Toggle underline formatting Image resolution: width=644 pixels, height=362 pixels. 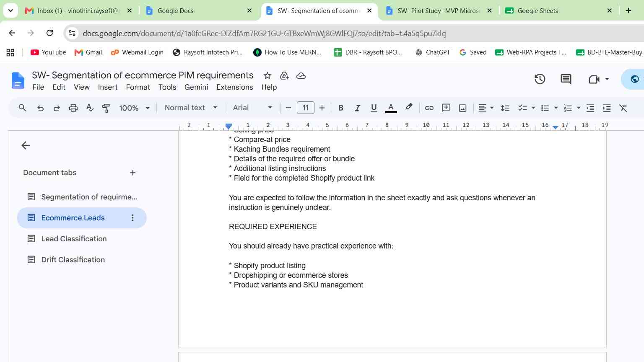[x=374, y=108]
